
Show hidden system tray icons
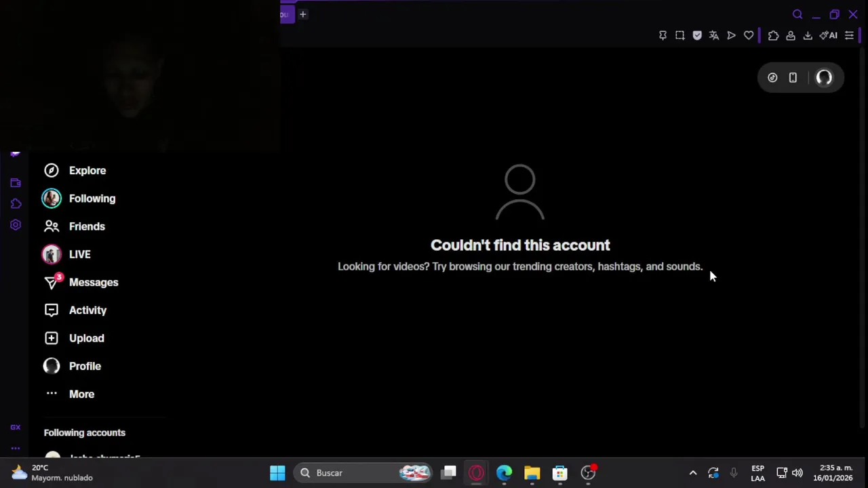693,473
